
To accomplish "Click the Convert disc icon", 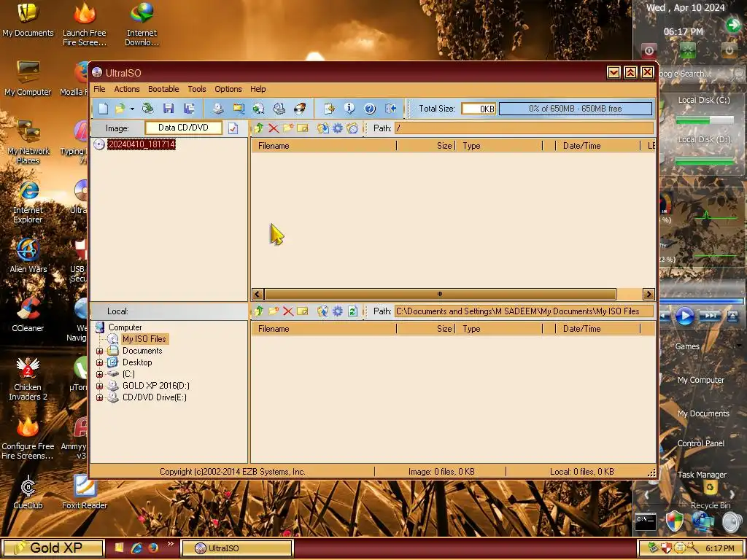I will pos(259,109).
